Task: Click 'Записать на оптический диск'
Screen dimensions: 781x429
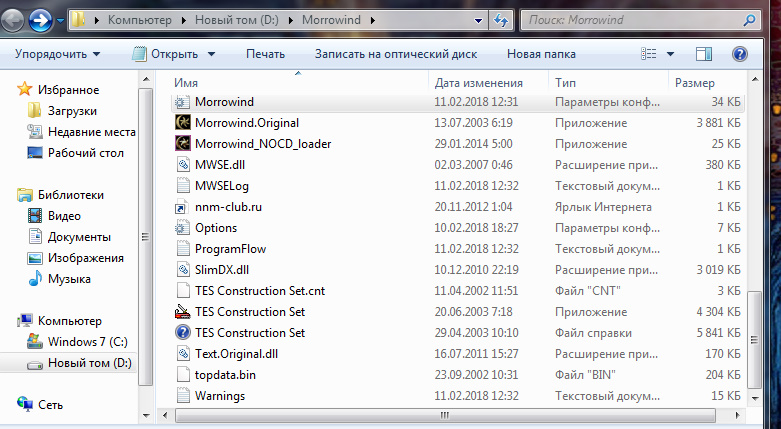Action: (396, 54)
